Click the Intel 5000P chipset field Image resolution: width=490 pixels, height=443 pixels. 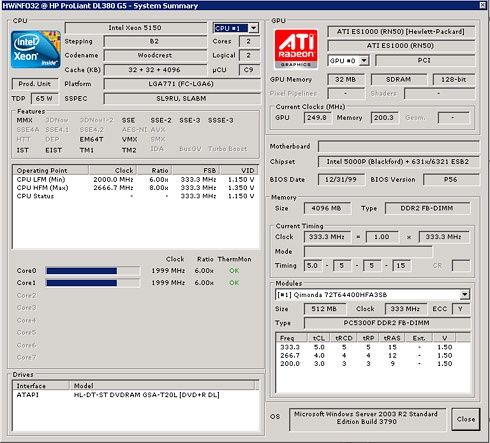[398, 161]
